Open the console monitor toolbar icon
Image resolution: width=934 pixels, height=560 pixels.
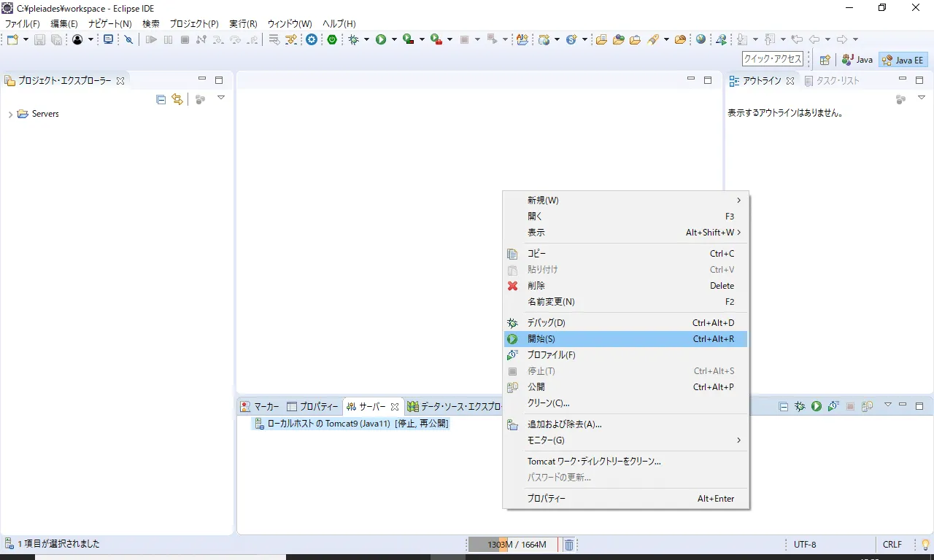(108, 39)
